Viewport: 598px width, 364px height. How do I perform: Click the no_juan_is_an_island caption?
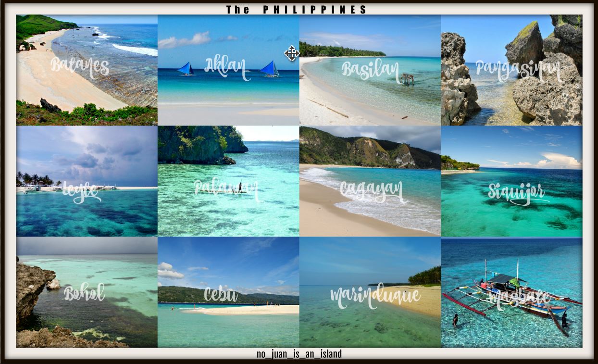tap(299, 354)
